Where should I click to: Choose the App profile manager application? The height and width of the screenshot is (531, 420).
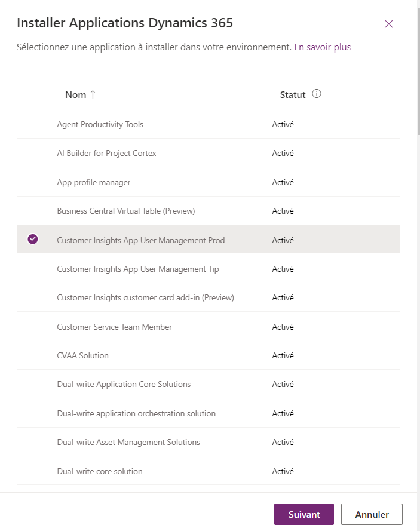(x=93, y=182)
